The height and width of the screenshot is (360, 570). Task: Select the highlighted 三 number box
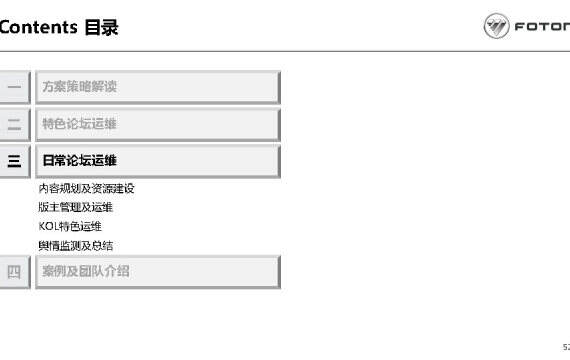(15, 161)
